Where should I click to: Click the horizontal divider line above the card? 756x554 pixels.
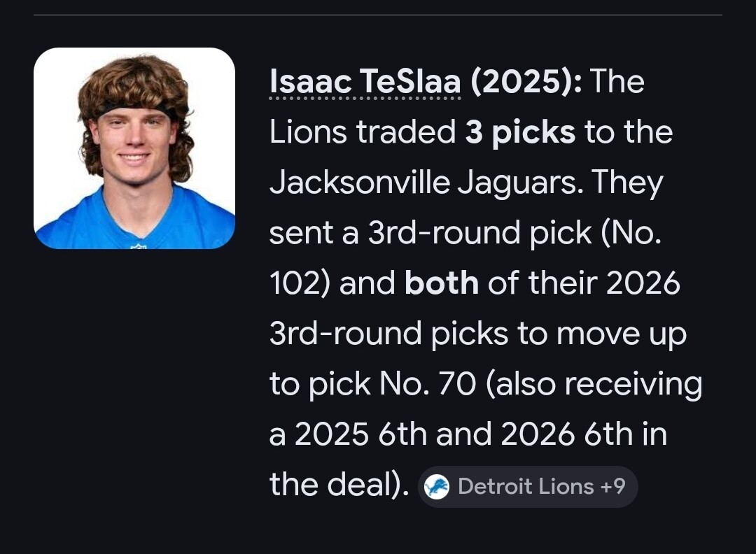coord(378,15)
